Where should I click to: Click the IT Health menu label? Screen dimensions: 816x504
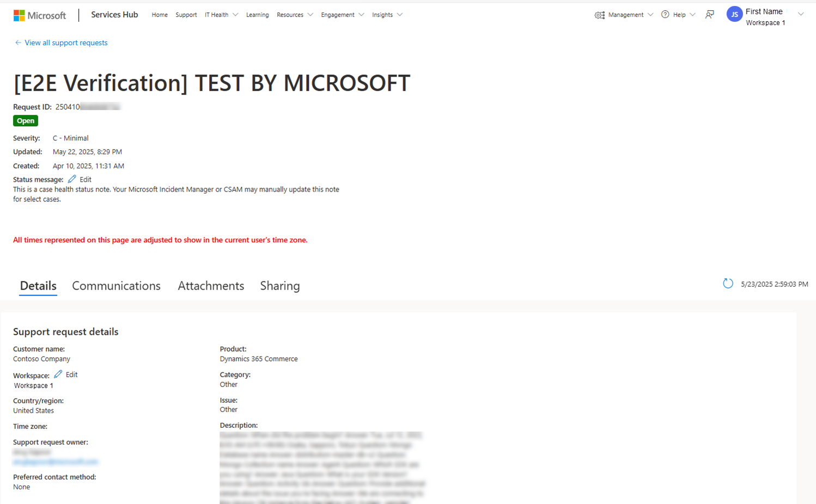click(216, 15)
